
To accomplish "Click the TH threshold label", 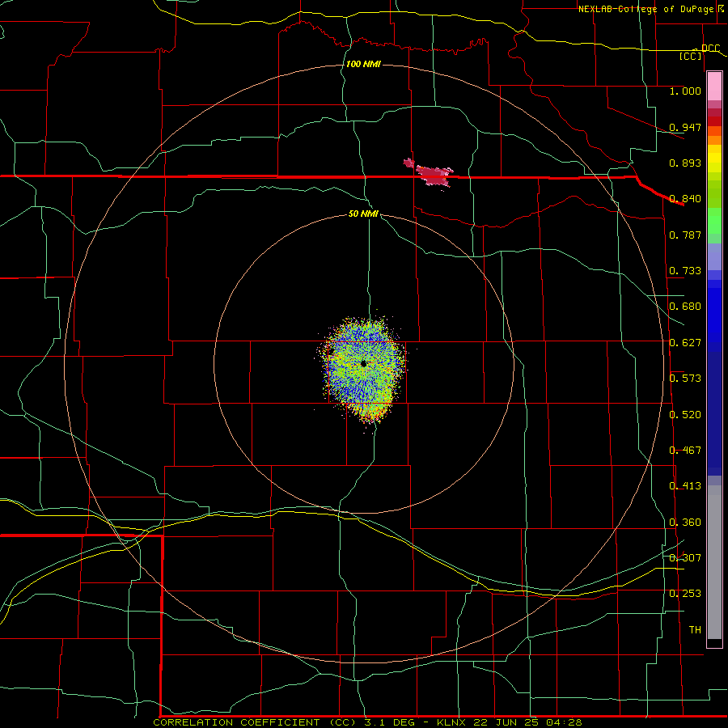I will point(695,630).
